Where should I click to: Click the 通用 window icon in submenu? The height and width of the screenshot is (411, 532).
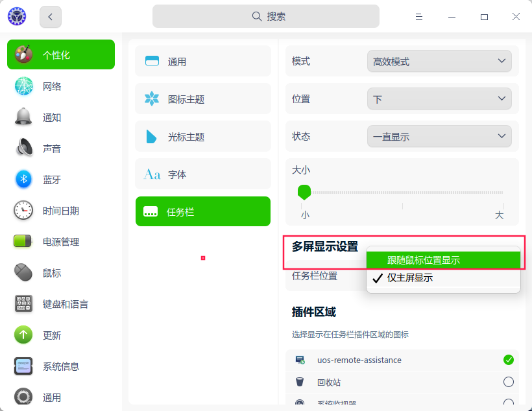click(152, 61)
